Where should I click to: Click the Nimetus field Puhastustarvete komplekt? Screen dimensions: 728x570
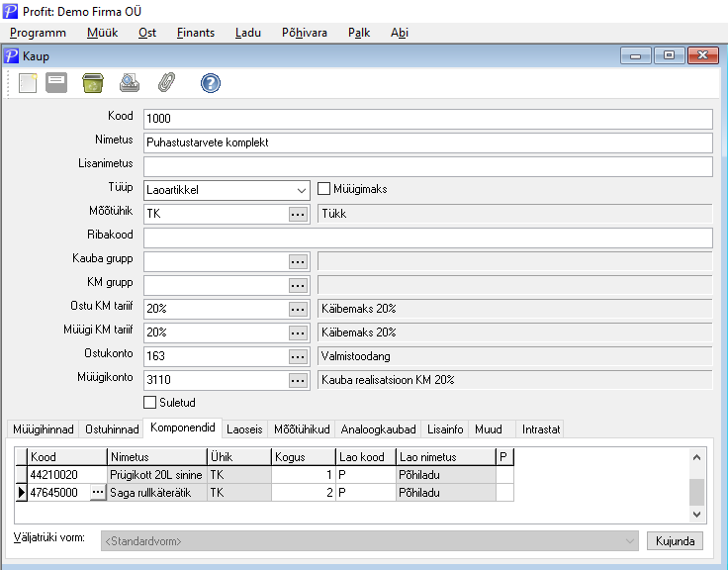[x=428, y=142]
